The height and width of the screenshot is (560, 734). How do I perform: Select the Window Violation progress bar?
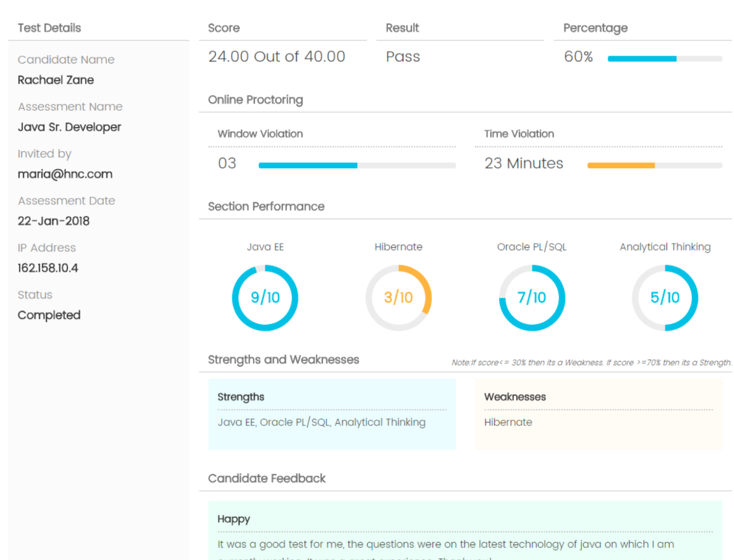click(357, 165)
